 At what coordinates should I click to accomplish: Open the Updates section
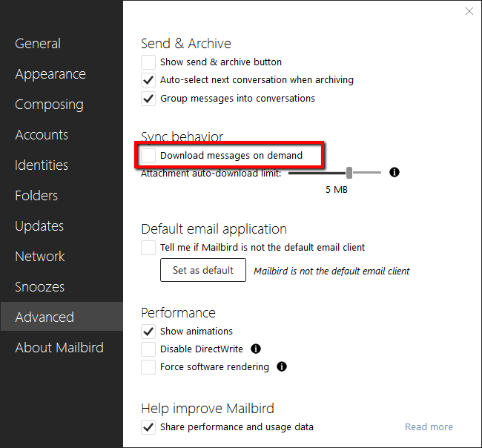pyautogui.click(x=62, y=226)
